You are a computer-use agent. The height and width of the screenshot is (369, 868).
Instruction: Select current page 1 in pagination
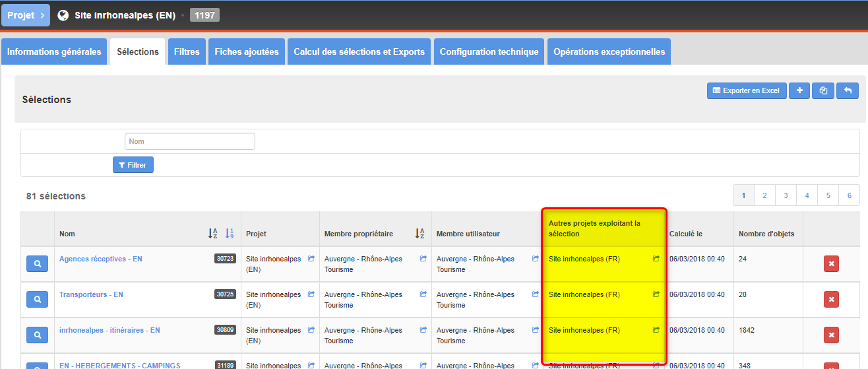click(743, 195)
